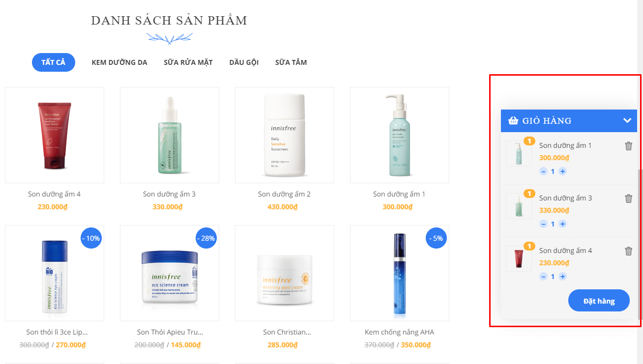Choose the Sữa tắm category
This screenshot has height=364, width=643.
click(x=291, y=62)
